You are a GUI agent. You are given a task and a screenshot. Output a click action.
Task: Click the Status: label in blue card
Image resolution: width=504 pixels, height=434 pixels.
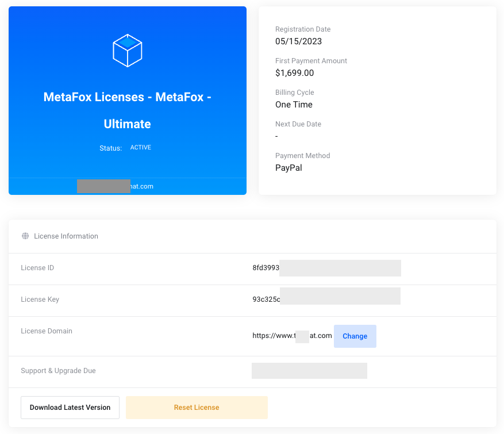pyautogui.click(x=110, y=148)
